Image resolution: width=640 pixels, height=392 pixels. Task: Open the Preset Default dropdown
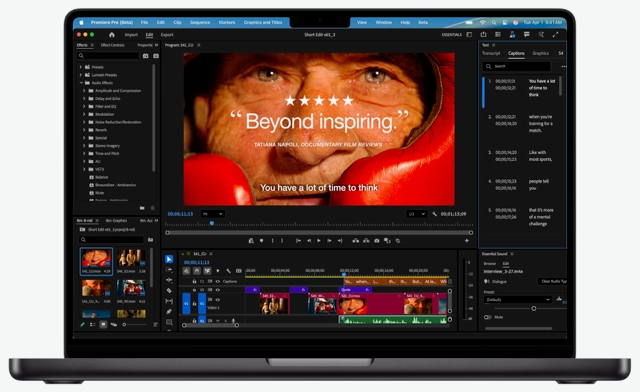pyautogui.click(x=518, y=300)
